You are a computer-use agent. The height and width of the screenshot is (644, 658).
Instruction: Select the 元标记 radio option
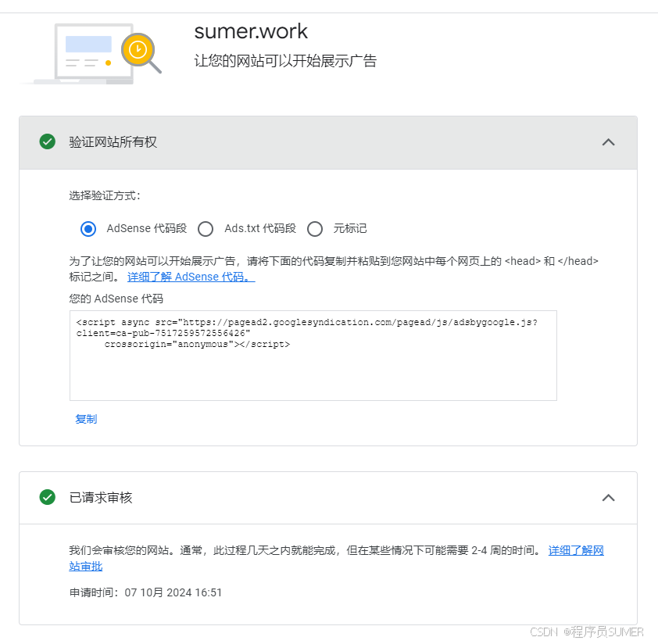[x=315, y=229]
